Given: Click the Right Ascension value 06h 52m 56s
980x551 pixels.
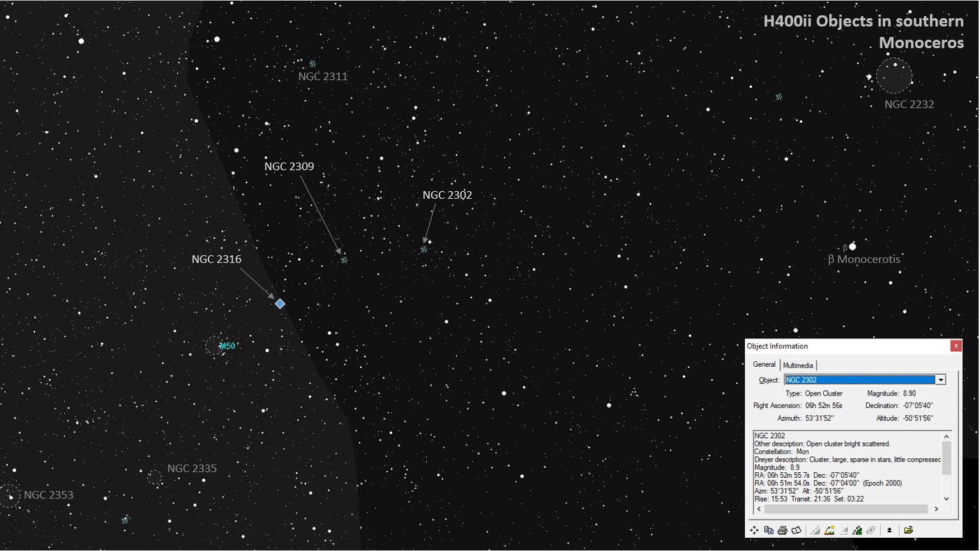Looking at the screenshot, I should click(824, 406).
